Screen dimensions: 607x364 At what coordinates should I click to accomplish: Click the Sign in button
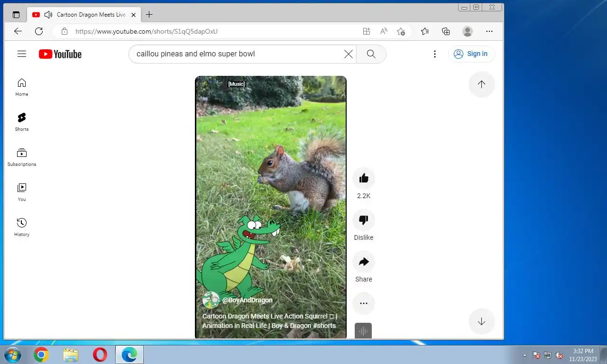471,54
